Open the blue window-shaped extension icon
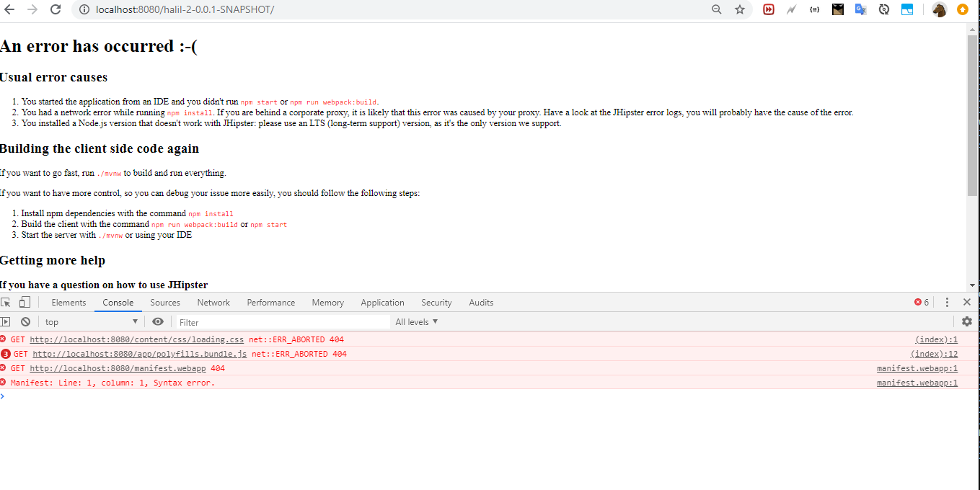The width and height of the screenshot is (980, 490). (x=906, y=9)
